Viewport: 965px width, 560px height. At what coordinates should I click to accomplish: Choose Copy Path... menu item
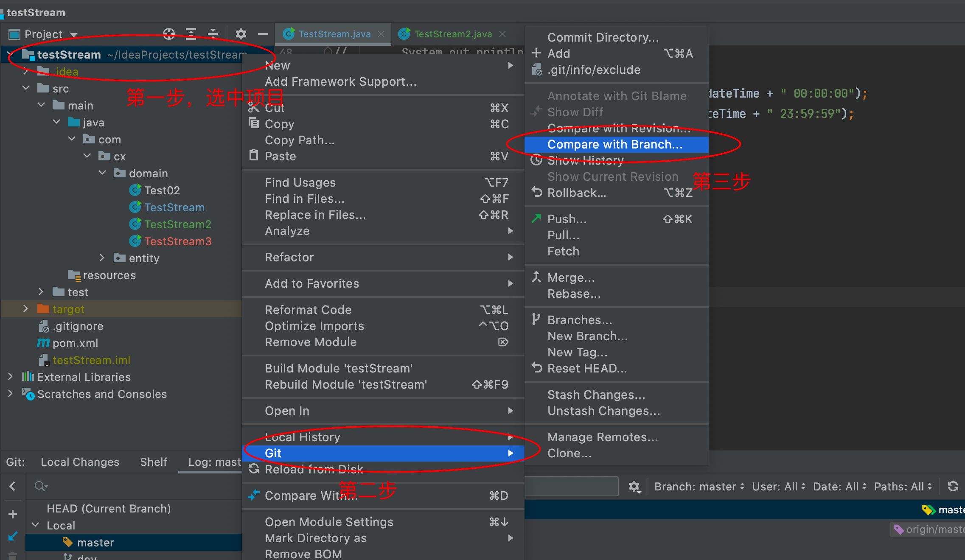tap(383, 140)
